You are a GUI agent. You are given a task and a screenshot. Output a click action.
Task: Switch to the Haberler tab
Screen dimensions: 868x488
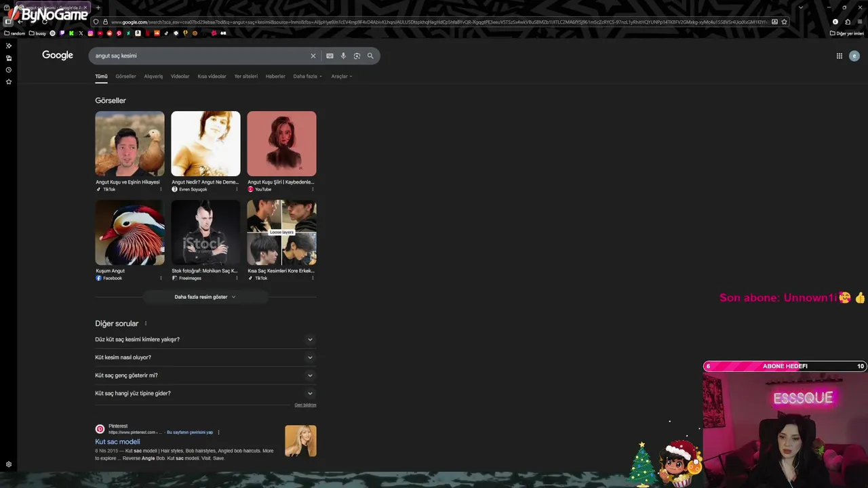click(x=275, y=77)
